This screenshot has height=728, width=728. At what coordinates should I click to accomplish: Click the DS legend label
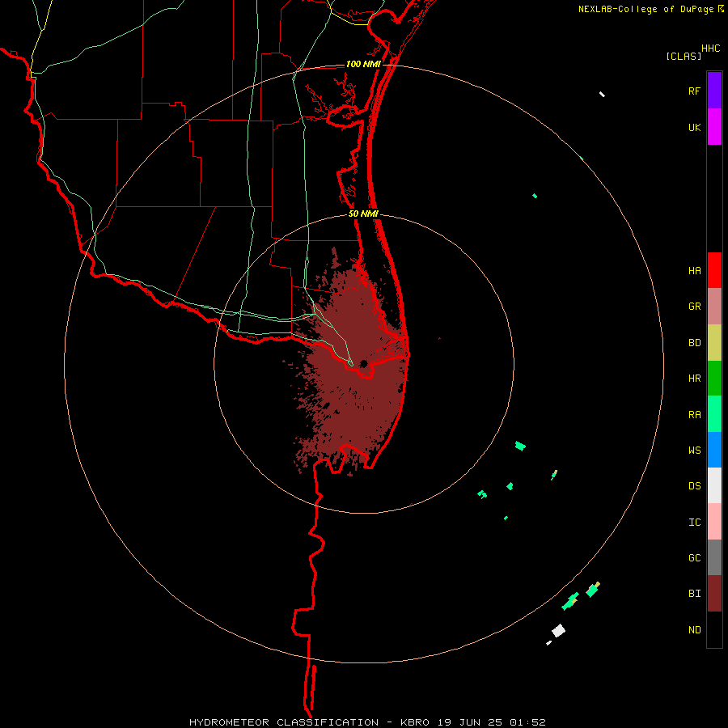pyautogui.click(x=694, y=485)
